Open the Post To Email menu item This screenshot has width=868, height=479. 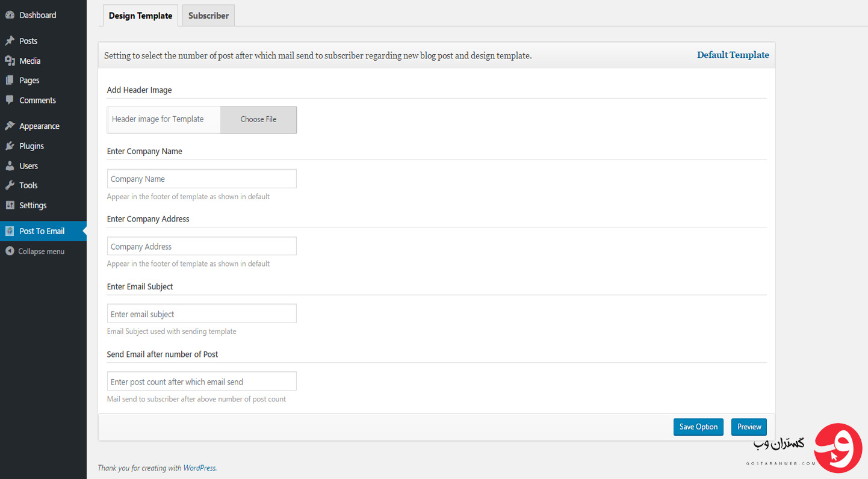[x=42, y=231]
